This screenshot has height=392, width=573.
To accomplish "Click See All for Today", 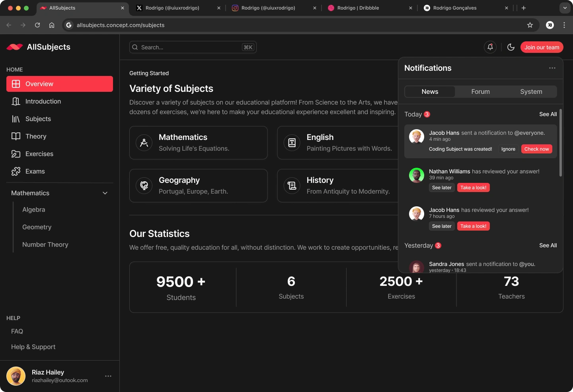I will pyautogui.click(x=548, y=114).
